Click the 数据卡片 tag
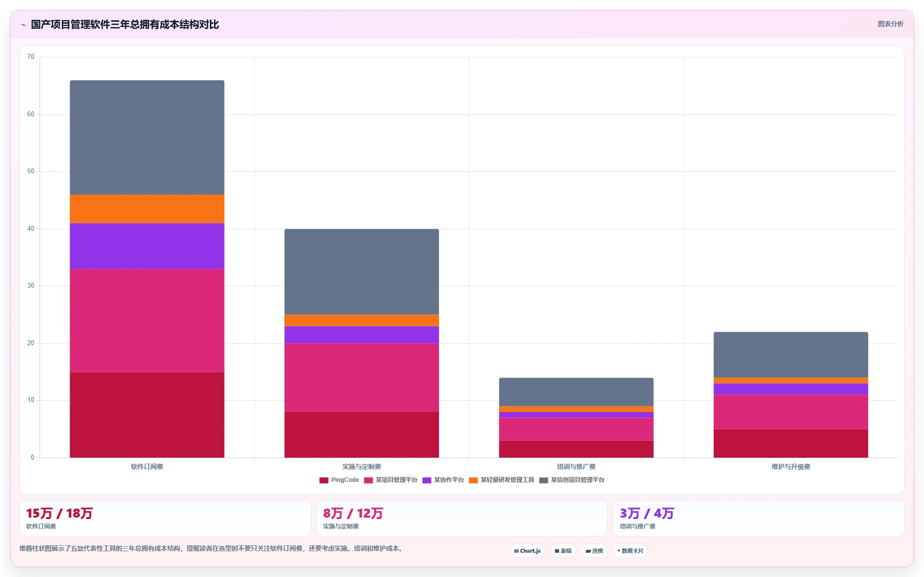 [630, 551]
